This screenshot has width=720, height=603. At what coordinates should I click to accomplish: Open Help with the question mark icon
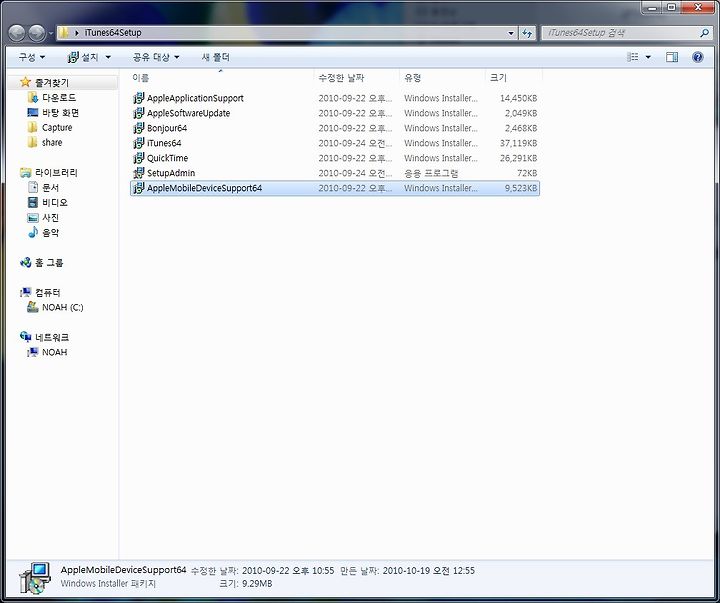tap(698, 57)
